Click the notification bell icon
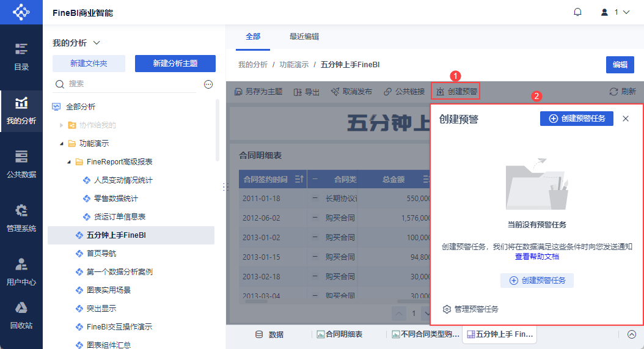The width and height of the screenshot is (644, 349). pyautogui.click(x=577, y=12)
